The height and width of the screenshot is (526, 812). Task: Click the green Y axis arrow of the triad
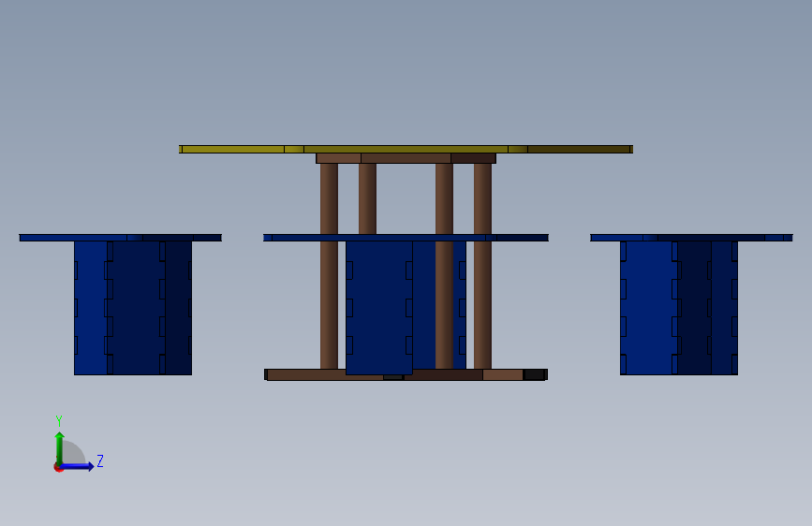[x=60, y=446]
